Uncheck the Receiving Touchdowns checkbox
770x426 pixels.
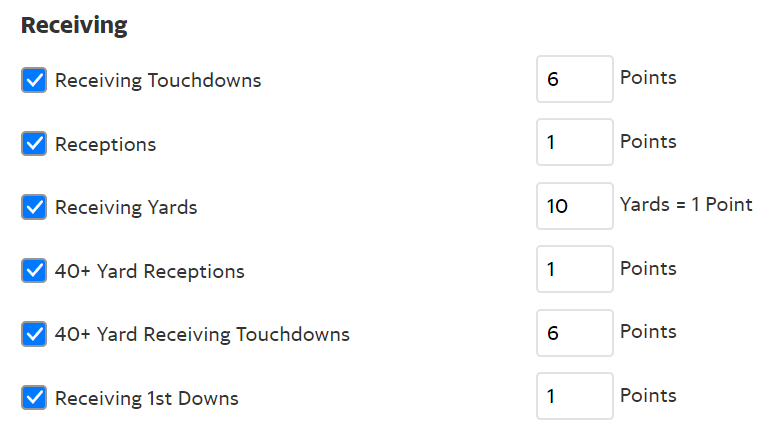tap(34, 81)
